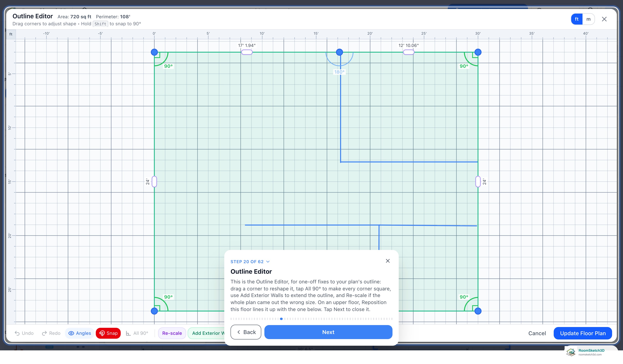Select the 180° top midpoint handle
Viewport: 623px width, 364px height.
339,52
